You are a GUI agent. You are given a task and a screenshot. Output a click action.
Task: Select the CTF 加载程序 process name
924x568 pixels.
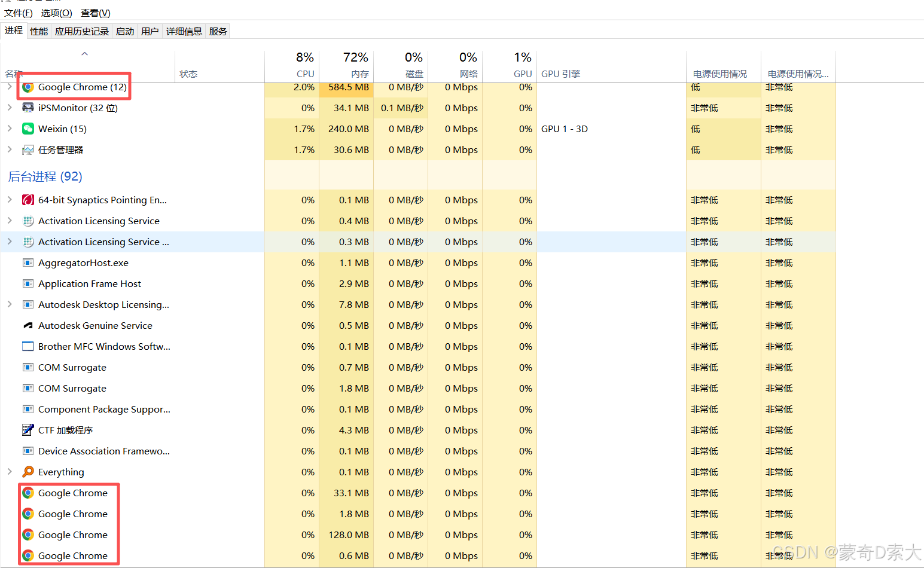66,430
